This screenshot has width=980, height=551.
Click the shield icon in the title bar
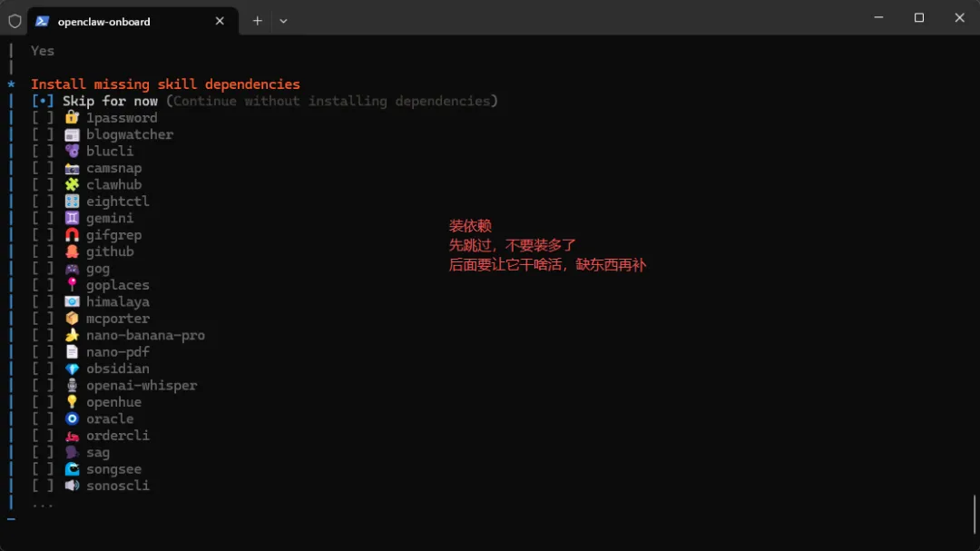click(15, 21)
